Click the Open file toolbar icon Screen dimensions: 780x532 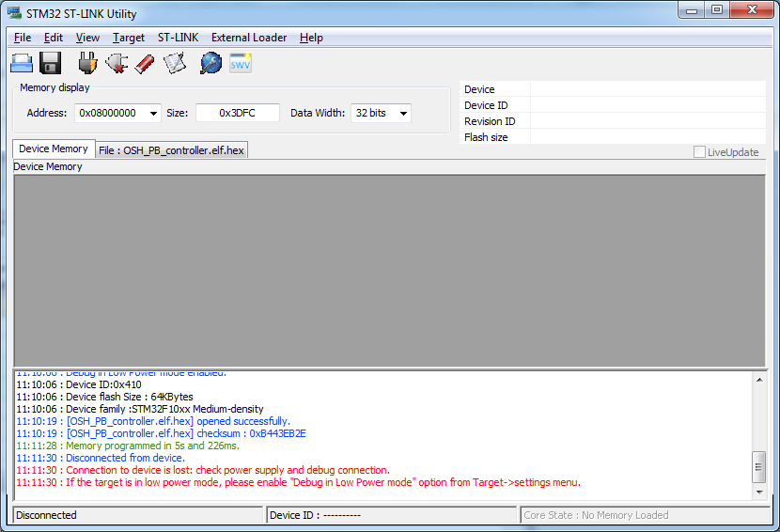[22, 63]
